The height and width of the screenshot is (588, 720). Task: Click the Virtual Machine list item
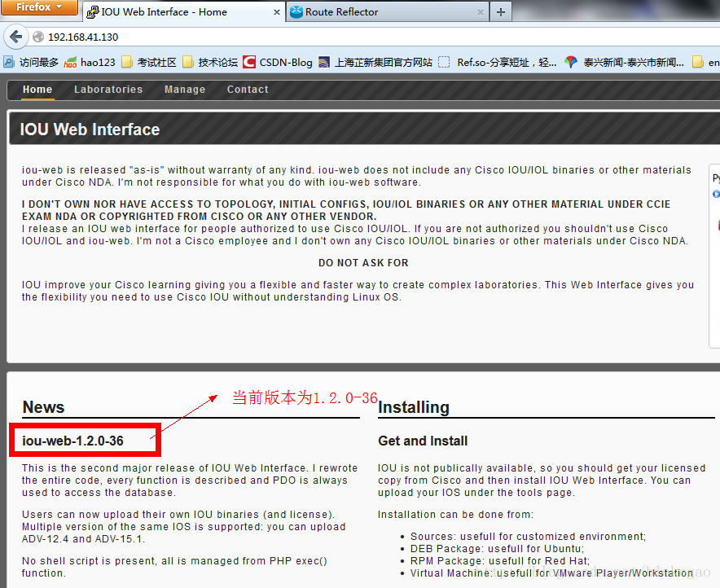tap(551, 573)
